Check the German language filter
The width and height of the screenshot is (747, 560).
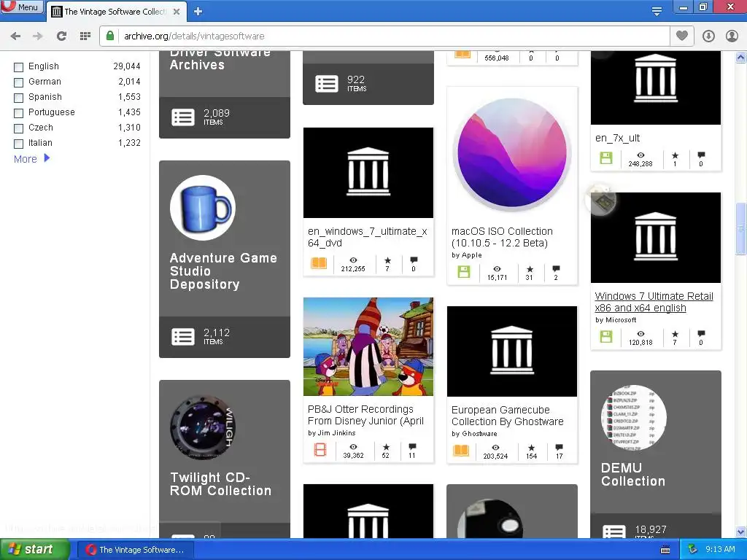tap(18, 82)
